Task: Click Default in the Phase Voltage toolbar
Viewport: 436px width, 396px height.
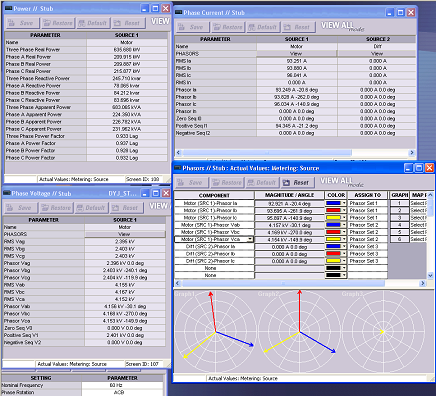Action: 91,208
